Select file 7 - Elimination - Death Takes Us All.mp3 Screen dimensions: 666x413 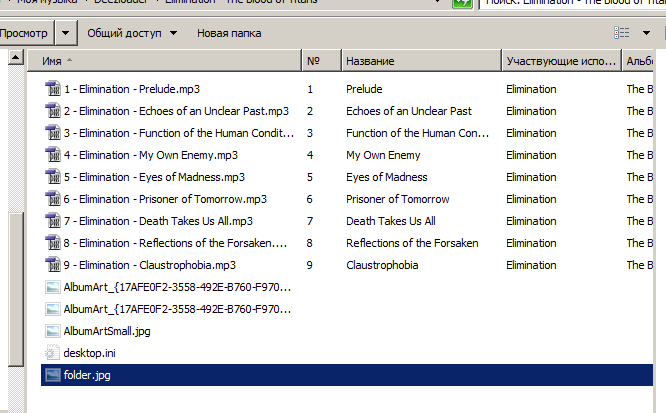tap(158, 222)
